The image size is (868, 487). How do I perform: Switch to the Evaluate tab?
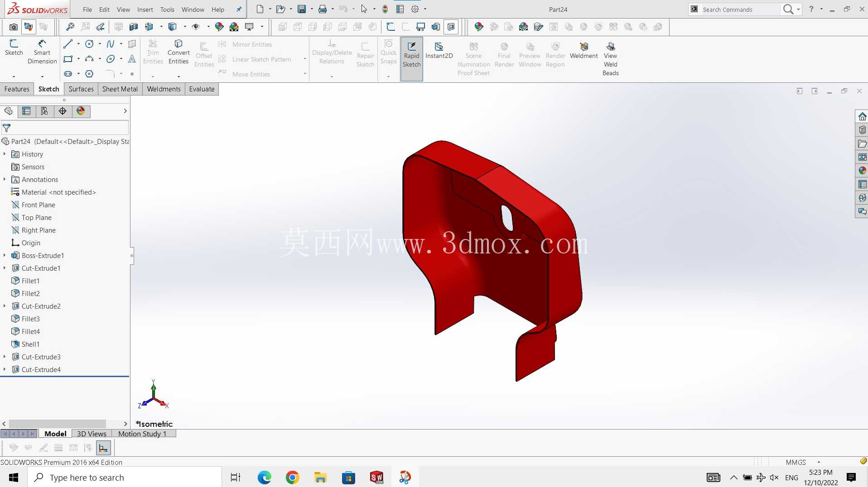[x=202, y=89]
